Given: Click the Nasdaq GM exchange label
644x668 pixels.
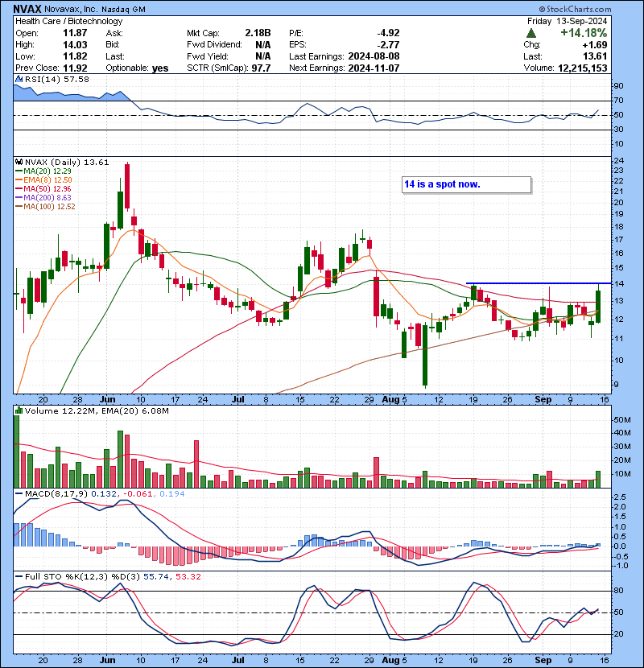Looking at the screenshot, I should pos(123,9).
